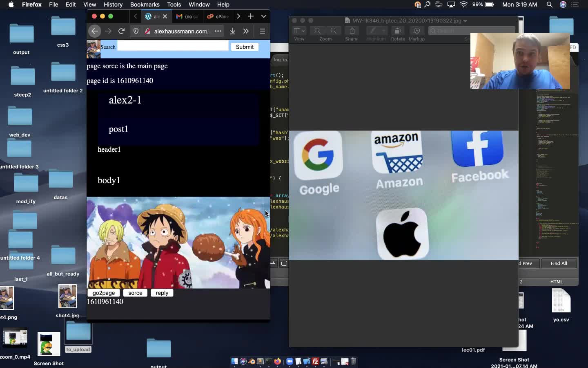
Task: Close the active WordPress tab
Action: click(165, 16)
